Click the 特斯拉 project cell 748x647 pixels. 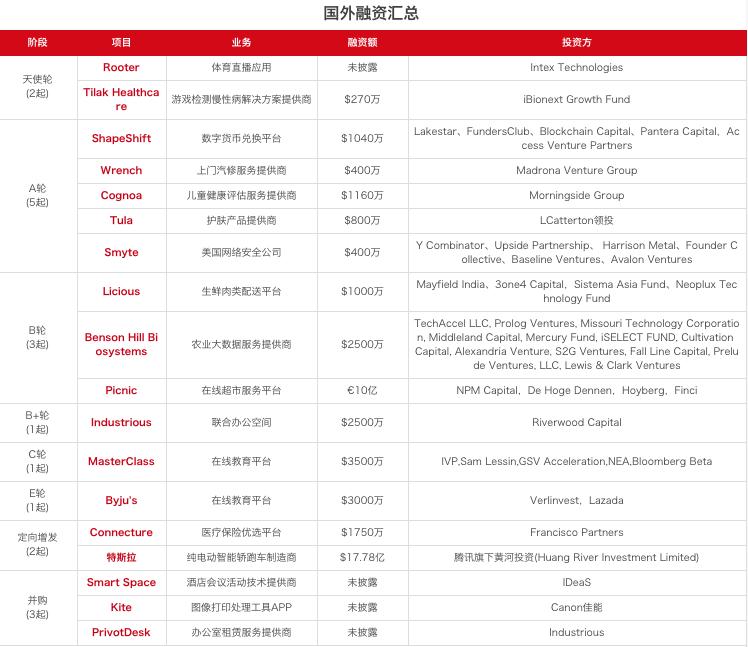click(121, 558)
